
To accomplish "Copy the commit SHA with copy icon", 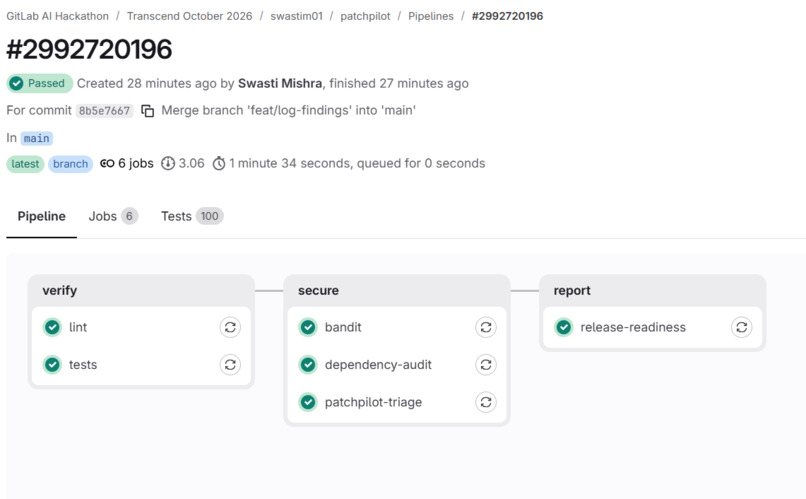I will 148,110.
